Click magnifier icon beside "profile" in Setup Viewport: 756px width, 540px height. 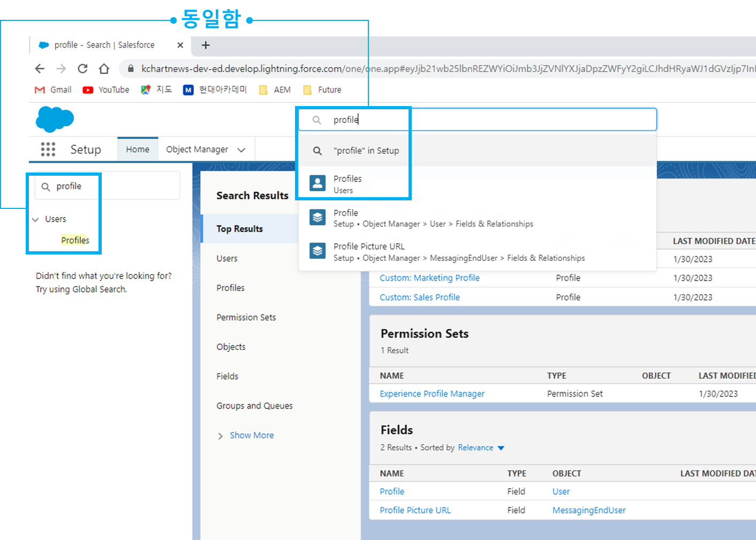[x=317, y=151]
